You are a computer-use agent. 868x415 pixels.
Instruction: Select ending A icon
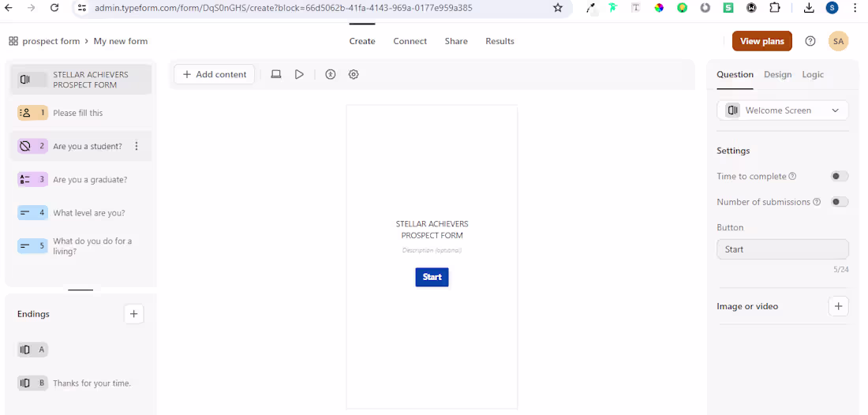click(32, 350)
